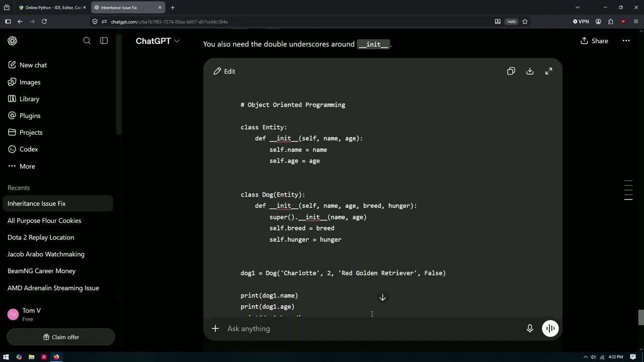This screenshot has width=644, height=362.
Task: Copy the code block contents
Action: [x=511, y=71]
